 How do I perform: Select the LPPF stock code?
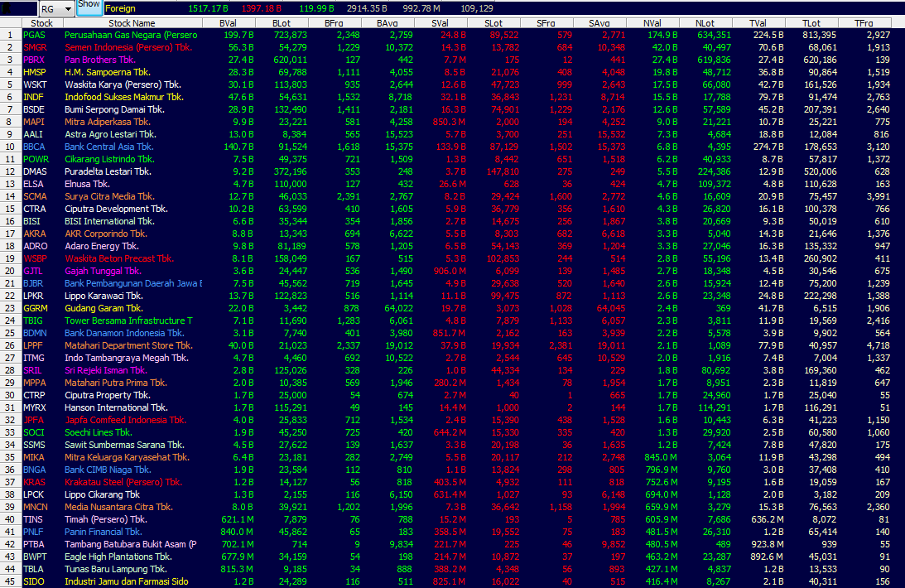[33, 345]
